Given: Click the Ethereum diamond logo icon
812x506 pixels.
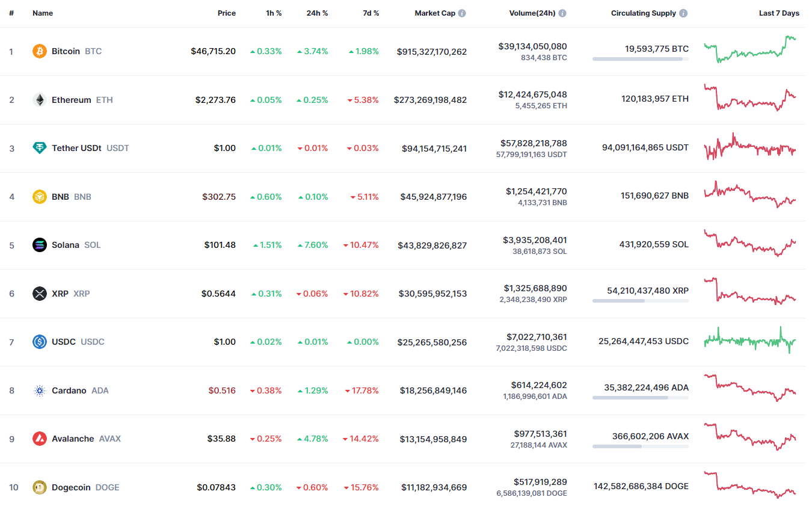Looking at the screenshot, I should (x=40, y=100).
